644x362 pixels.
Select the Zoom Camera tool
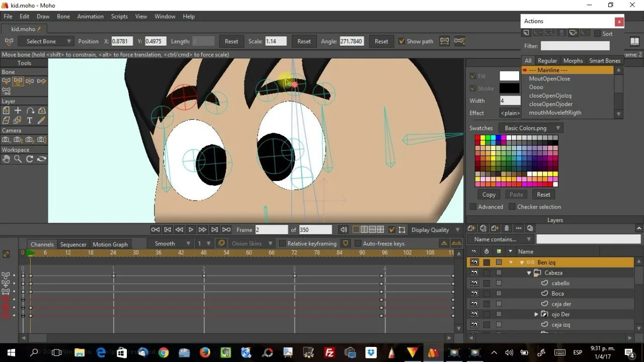18,139
